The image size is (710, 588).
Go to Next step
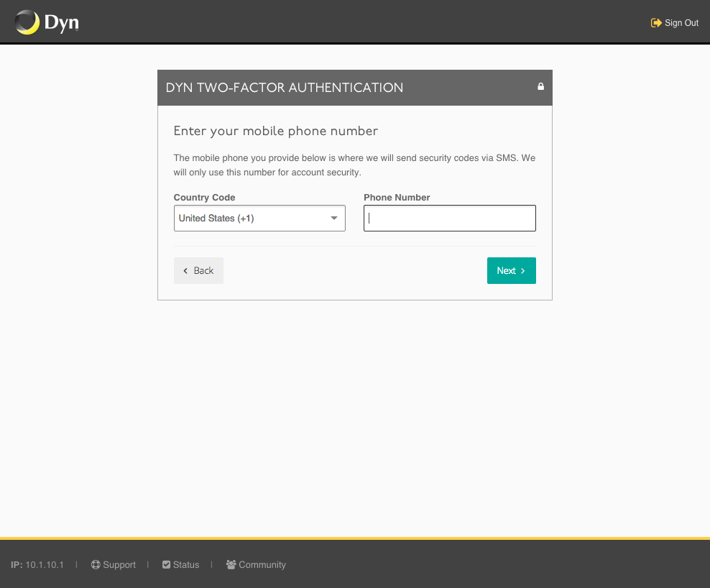[x=511, y=270]
